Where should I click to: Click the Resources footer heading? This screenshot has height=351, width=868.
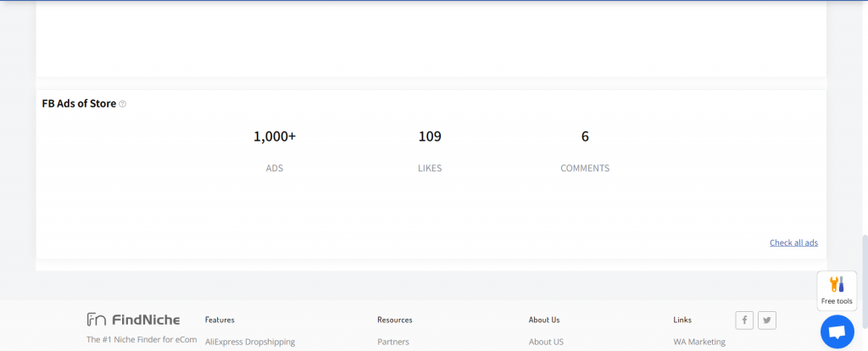(395, 320)
